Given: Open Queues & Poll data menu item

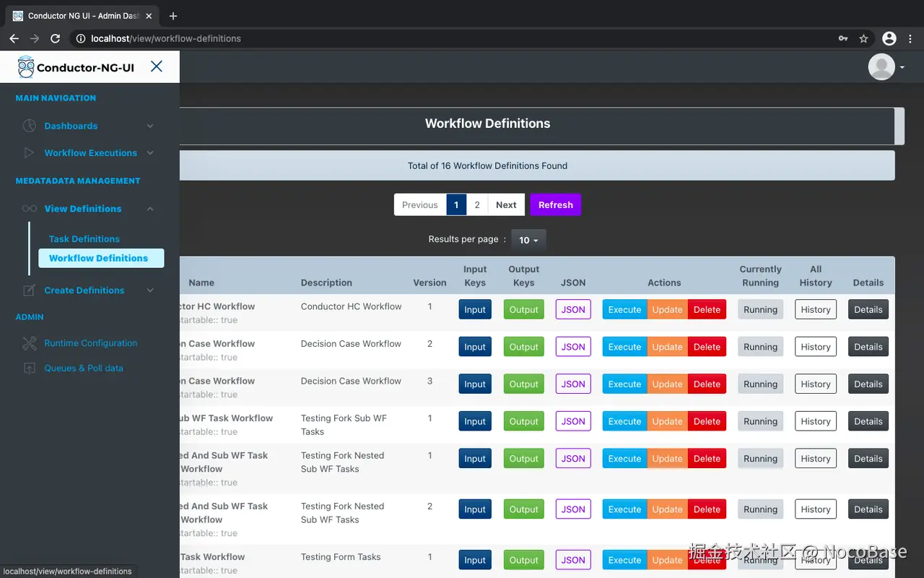Looking at the screenshot, I should tap(84, 368).
